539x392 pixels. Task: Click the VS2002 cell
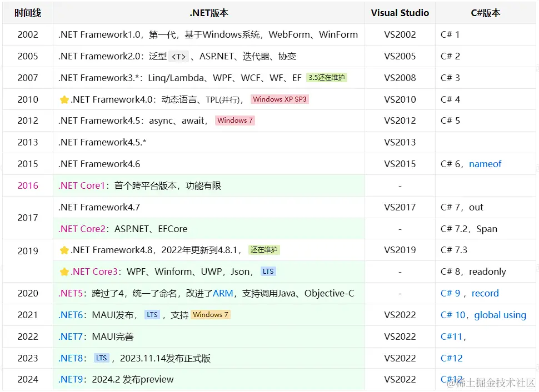(x=400, y=34)
